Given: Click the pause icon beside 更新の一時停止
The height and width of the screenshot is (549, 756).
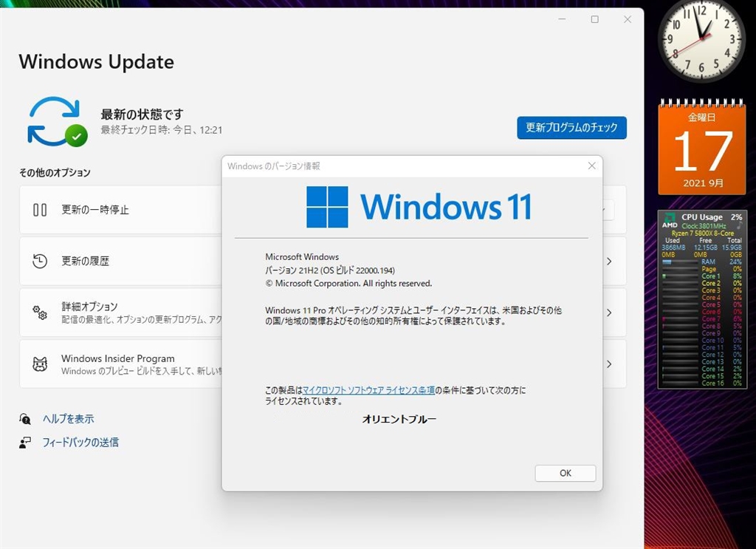Looking at the screenshot, I should tap(40, 210).
